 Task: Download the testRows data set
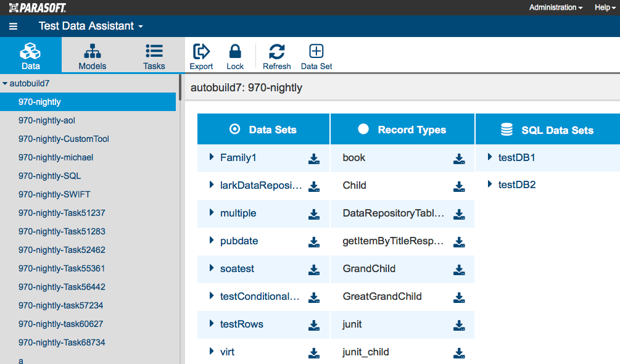tap(314, 325)
